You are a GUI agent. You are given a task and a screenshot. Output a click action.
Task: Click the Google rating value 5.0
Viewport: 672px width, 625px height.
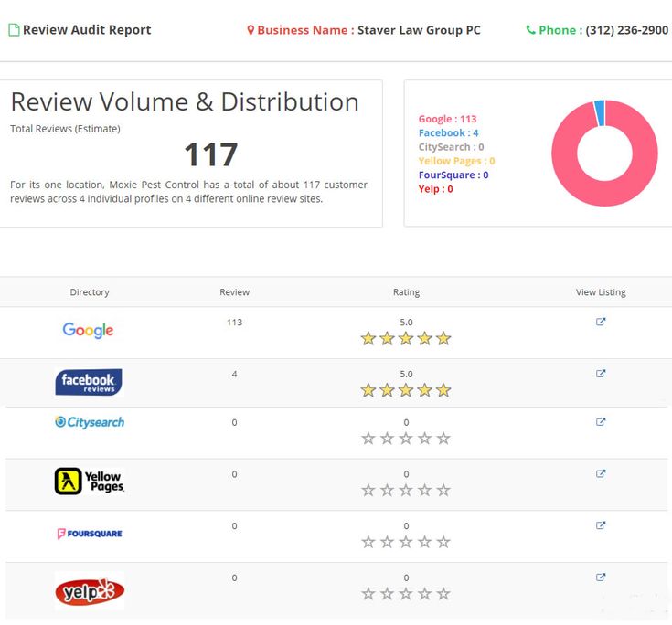(x=406, y=323)
